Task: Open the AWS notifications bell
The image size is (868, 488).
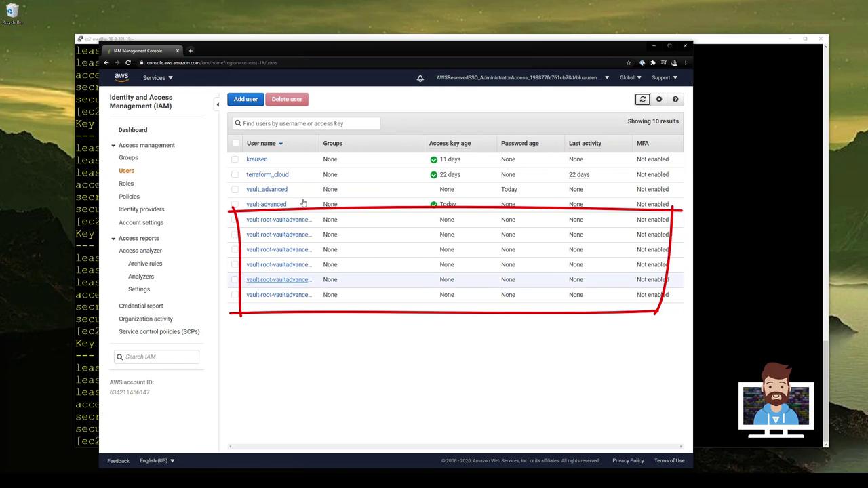Action: tap(420, 78)
